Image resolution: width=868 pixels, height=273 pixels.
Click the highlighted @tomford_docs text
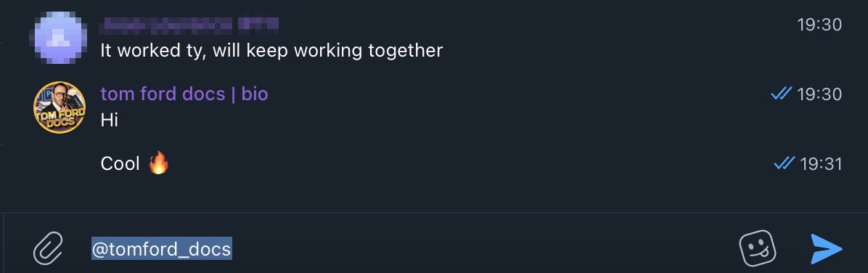[x=162, y=248]
